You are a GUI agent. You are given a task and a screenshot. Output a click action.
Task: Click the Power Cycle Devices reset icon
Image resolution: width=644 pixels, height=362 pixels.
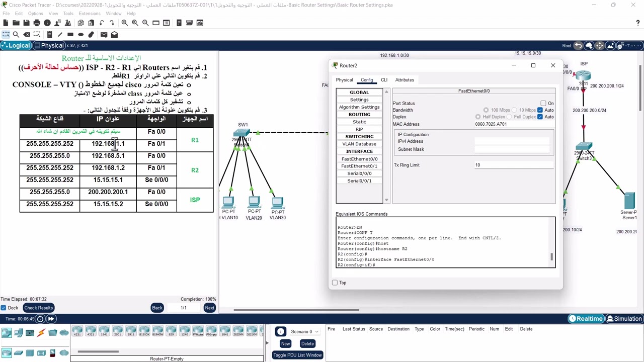pyautogui.click(x=40, y=319)
